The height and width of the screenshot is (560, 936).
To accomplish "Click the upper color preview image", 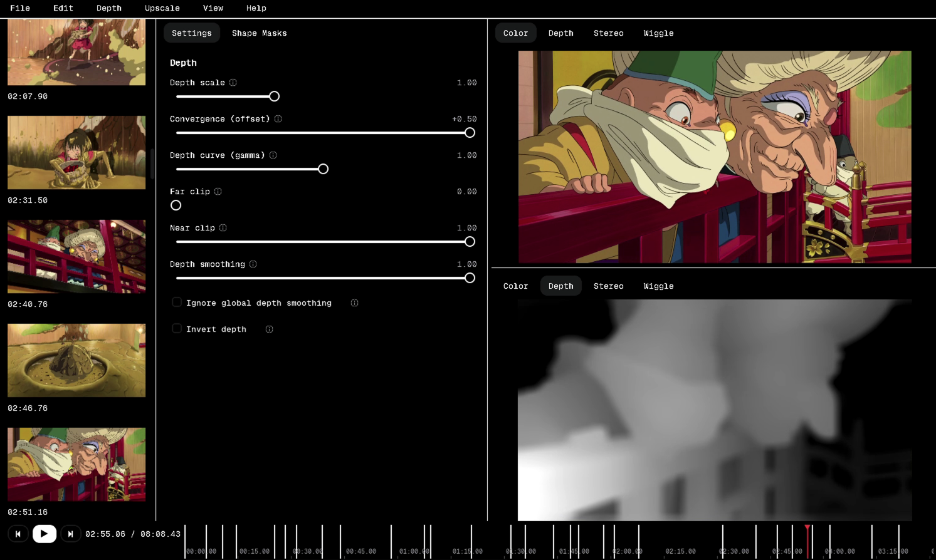I will click(x=715, y=157).
